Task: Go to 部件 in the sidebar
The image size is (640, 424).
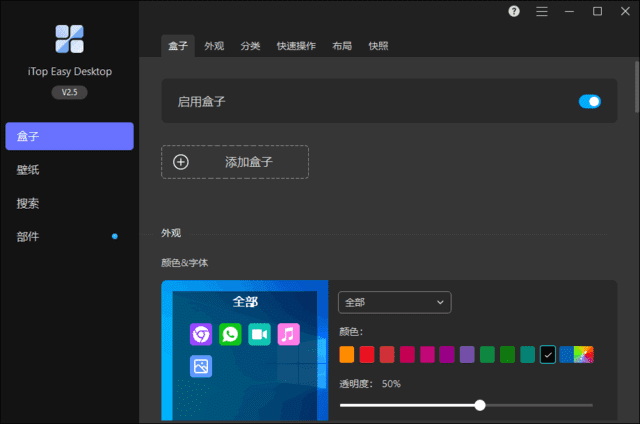Action: 28,237
